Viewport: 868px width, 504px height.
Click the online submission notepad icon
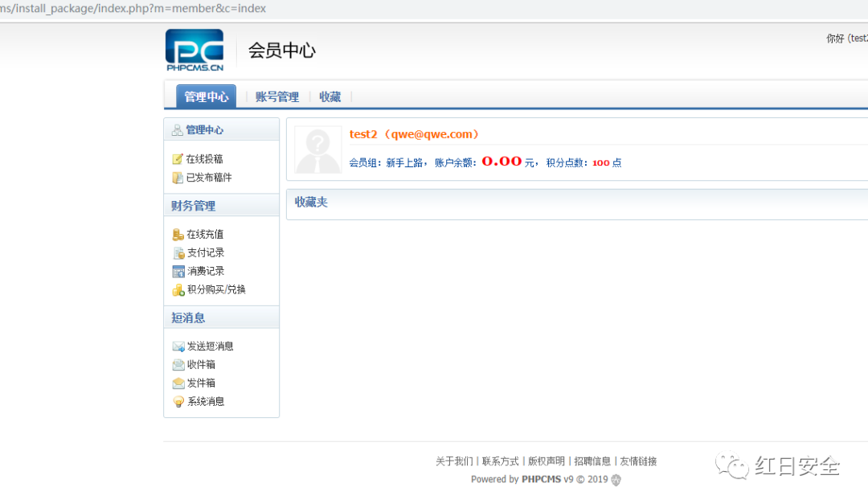point(178,159)
